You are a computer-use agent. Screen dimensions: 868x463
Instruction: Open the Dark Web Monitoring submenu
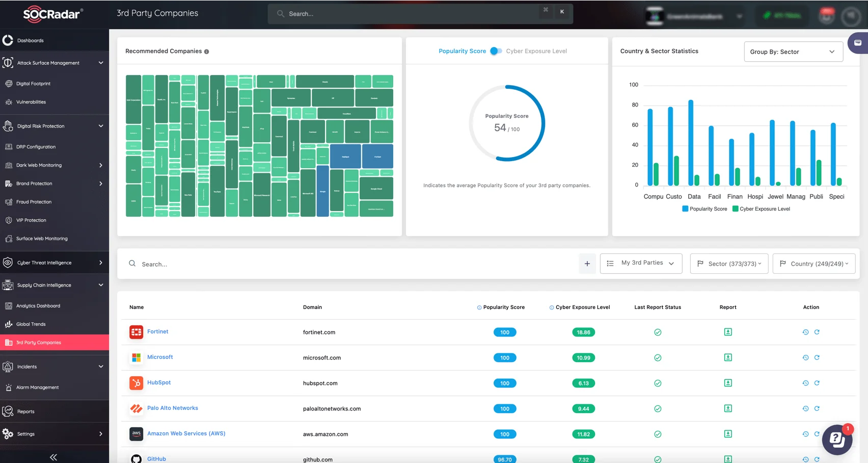tap(39, 165)
